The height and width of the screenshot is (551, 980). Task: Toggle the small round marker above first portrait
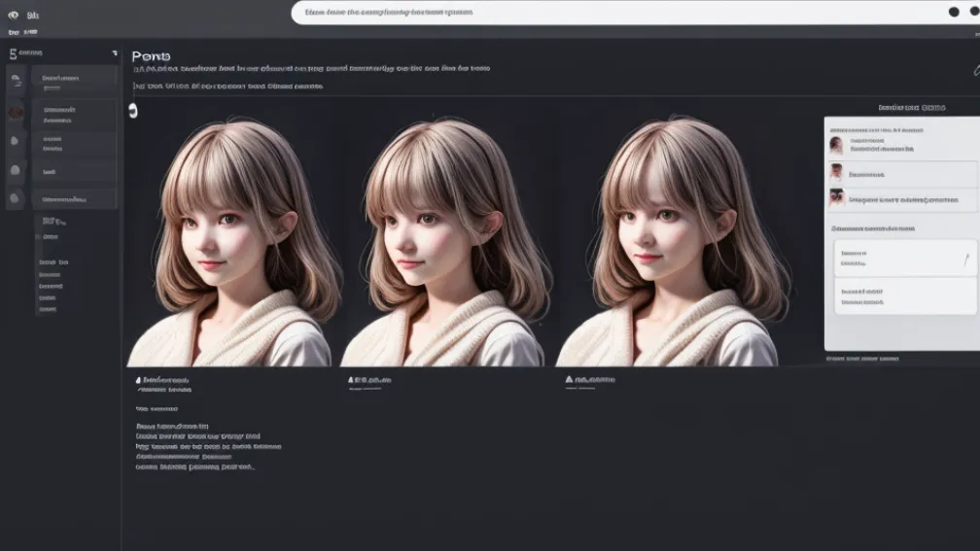[133, 112]
